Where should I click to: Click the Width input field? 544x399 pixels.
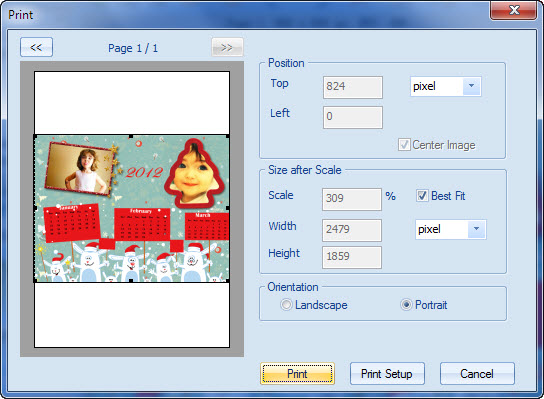(352, 230)
